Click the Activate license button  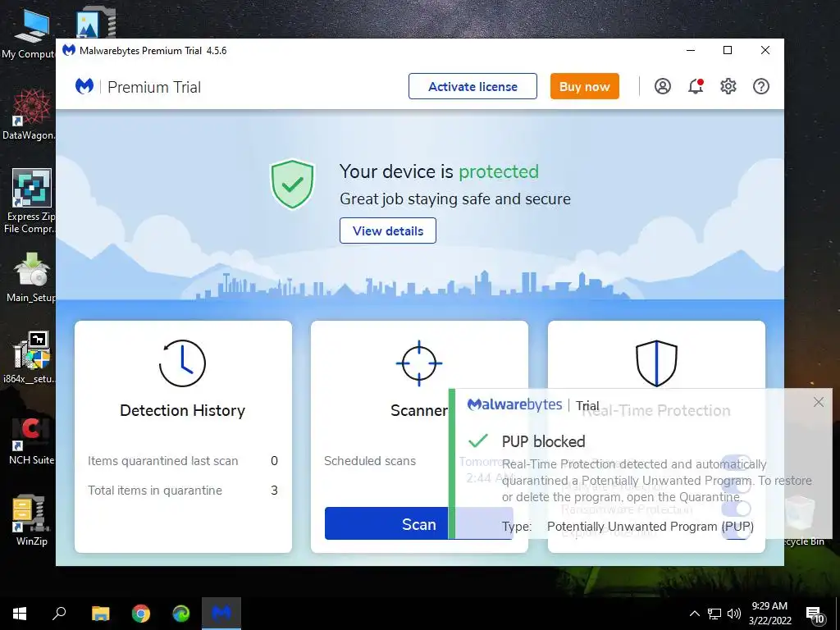pyautogui.click(x=472, y=86)
